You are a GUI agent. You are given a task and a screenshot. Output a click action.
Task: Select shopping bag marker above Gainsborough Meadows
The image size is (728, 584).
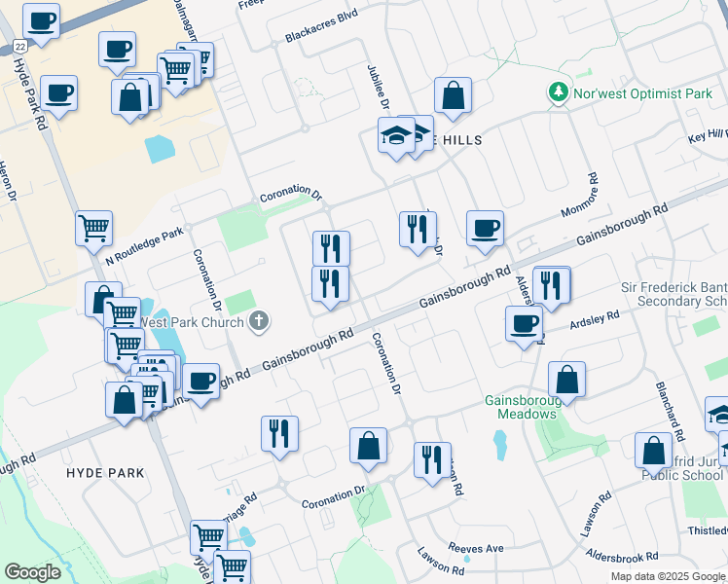click(566, 380)
